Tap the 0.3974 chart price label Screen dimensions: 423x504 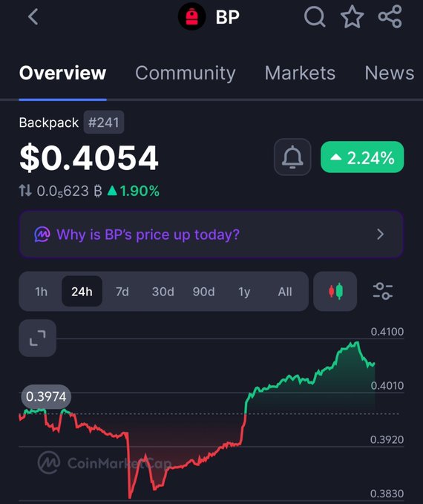(46, 396)
